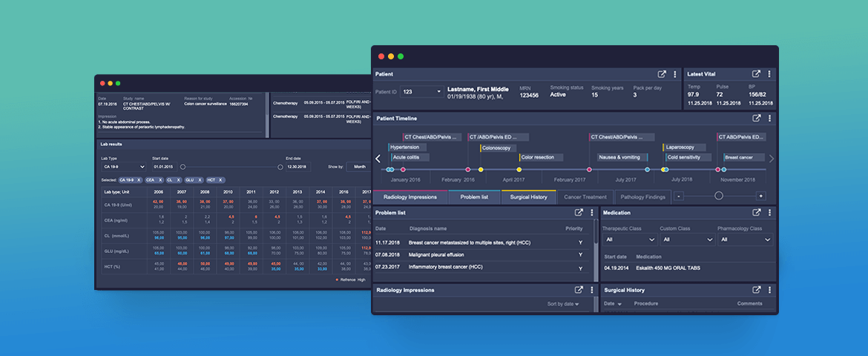868x356 pixels.
Task: Zoom in timeline with plus button
Action: [x=760, y=196]
